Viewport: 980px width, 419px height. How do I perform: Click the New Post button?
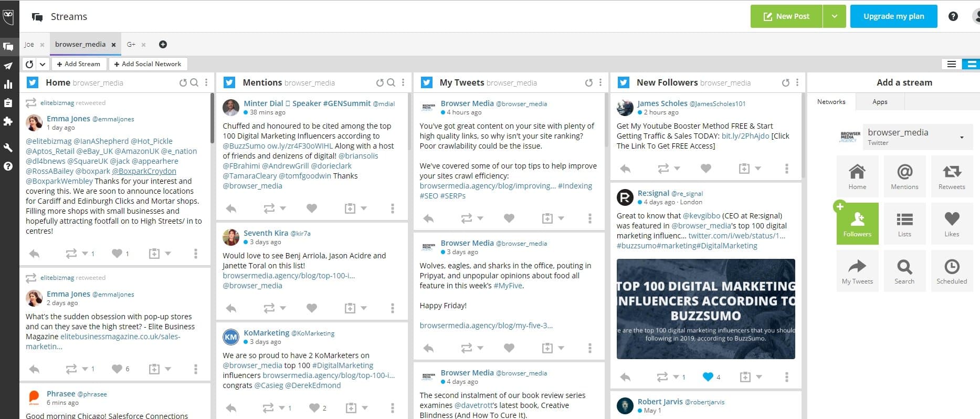(x=786, y=16)
